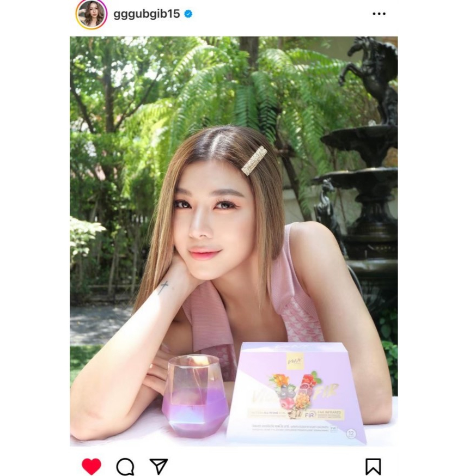This screenshot has width=476, height=476.
Task: Go to the gggubgib15 username profile link
Action: pos(147,14)
